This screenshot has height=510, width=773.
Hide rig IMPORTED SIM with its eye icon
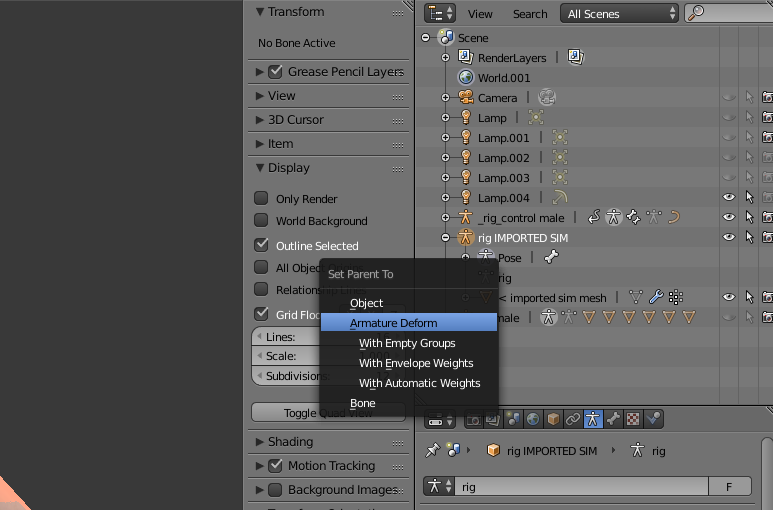pos(729,237)
